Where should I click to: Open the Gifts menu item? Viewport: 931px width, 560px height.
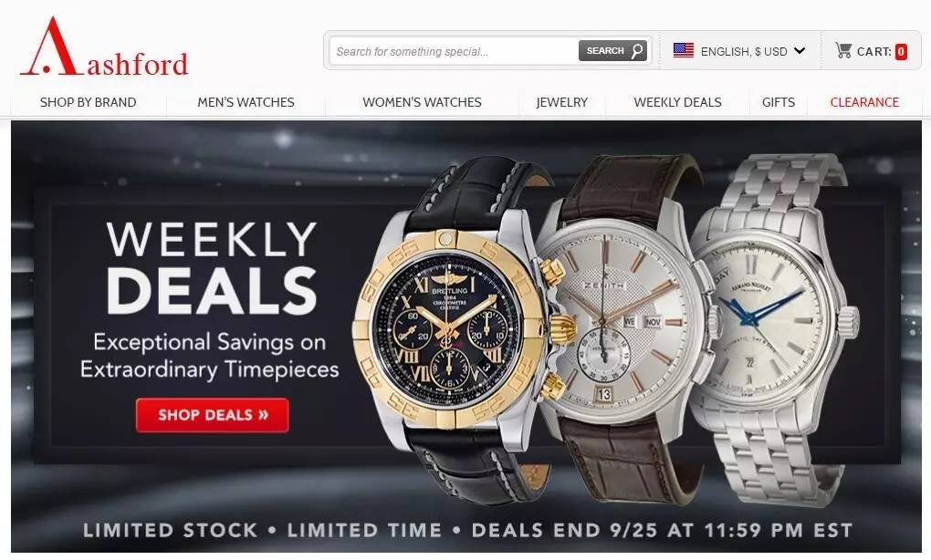(779, 102)
